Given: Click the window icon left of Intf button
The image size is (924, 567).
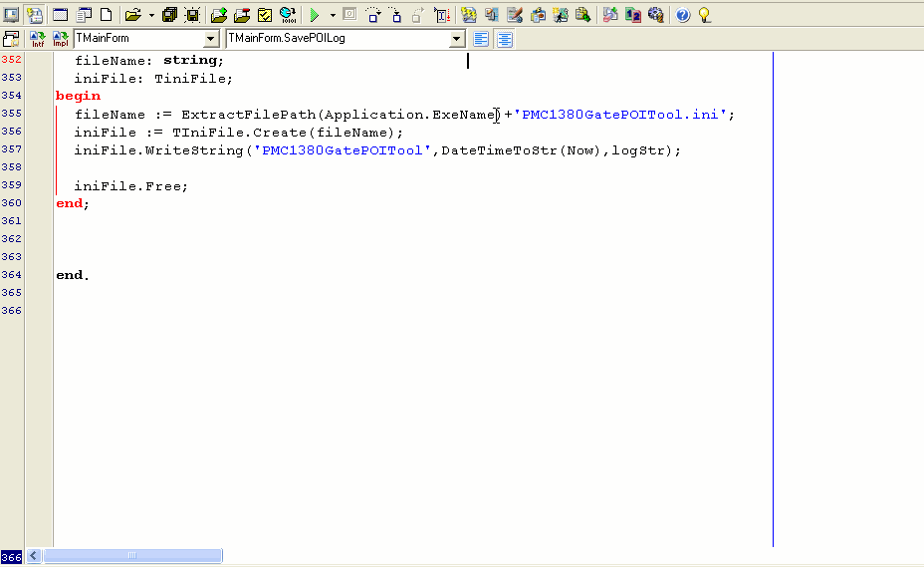Looking at the screenshot, I should pos(11,39).
